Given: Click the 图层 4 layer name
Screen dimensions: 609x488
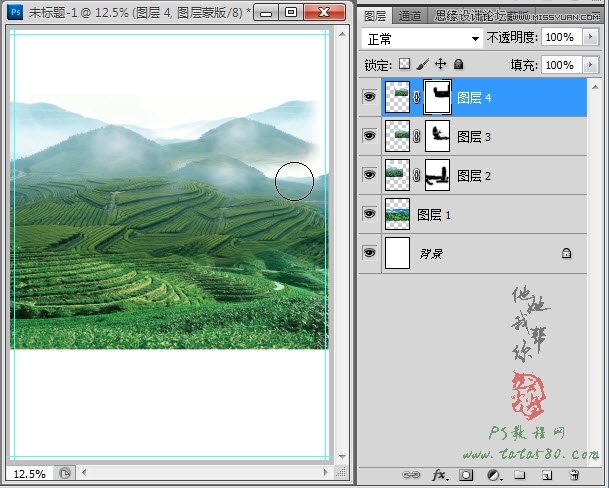Looking at the screenshot, I should (474, 98).
